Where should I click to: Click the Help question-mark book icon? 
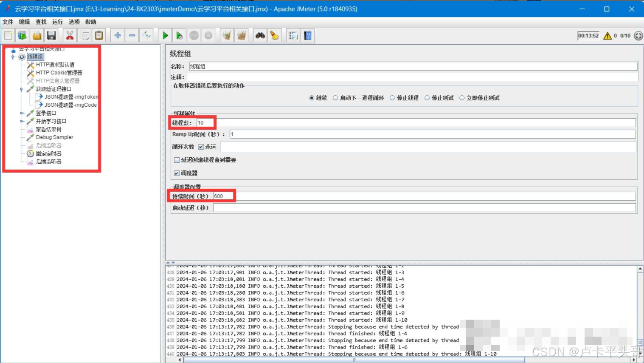[x=308, y=35]
